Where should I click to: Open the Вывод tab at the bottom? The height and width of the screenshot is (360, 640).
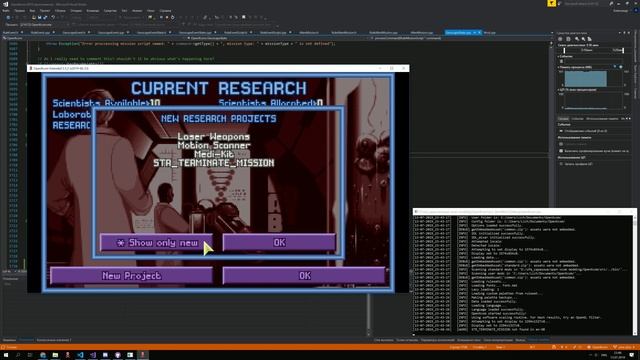(520, 340)
